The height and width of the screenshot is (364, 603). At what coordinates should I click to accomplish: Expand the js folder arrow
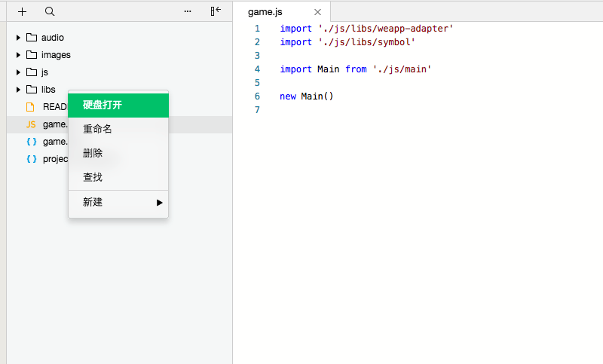tap(18, 72)
